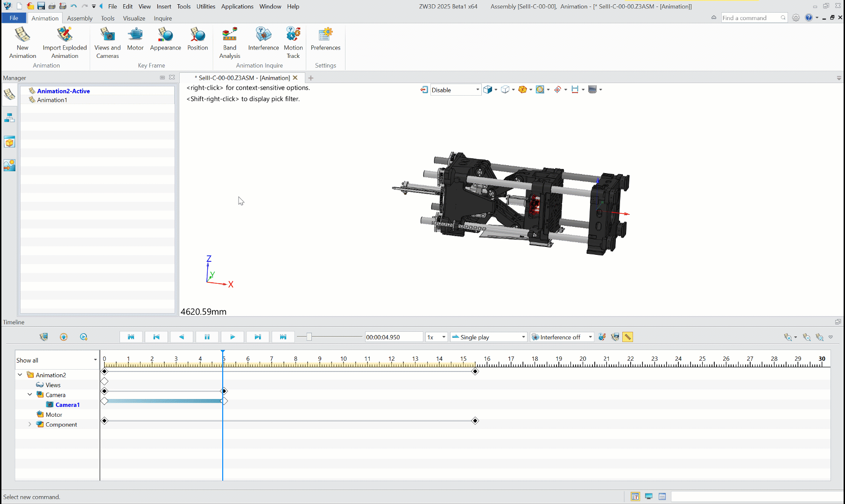Open the Disable dropdown in view toolbar
Image resolution: width=845 pixels, height=504 pixels.
[477, 90]
